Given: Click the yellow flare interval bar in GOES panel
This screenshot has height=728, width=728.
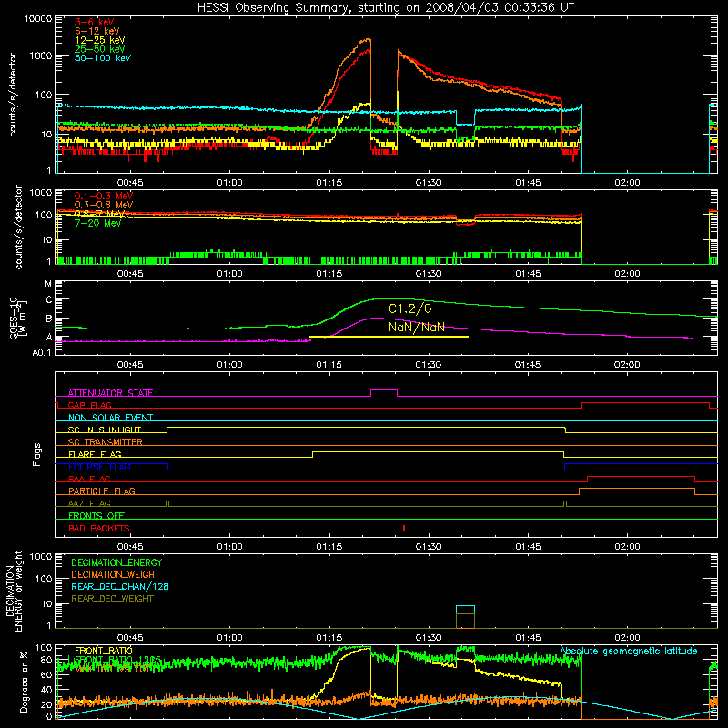Looking at the screenshot, I should pyautogui.click(x=389, y=336).
